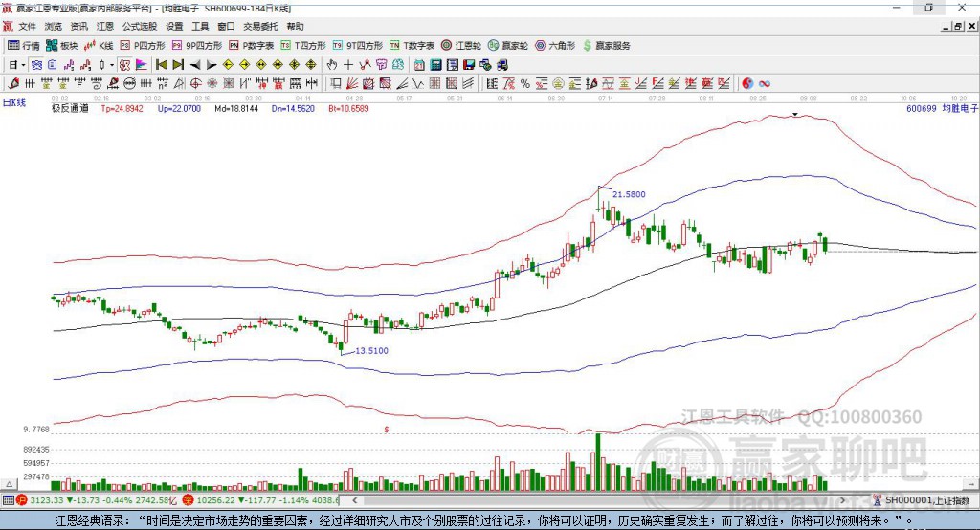Select the red pencil drawing tool
This screenshot has height=530, width=980.
pos(13,83)
